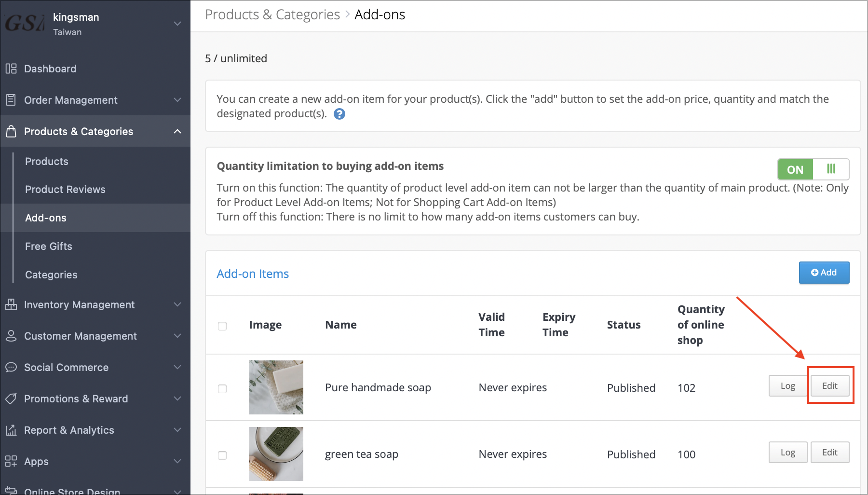The height and width of the screenshot is (495, 868).
Task: Select Add-ons in the sidebar
Action: click(x=46, y=218)
